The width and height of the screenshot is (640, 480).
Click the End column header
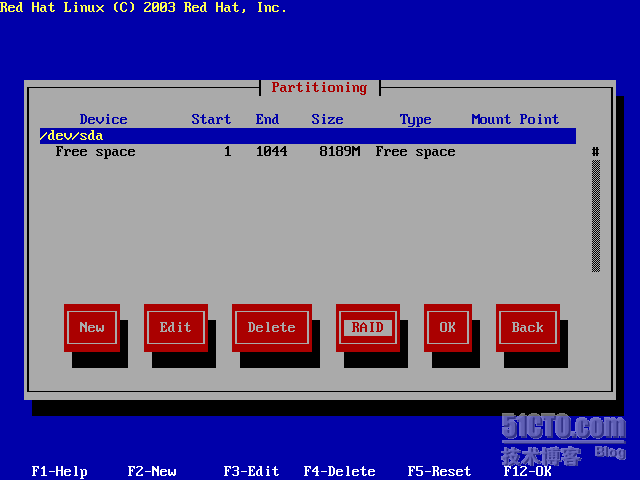click(x=267, y=120)
